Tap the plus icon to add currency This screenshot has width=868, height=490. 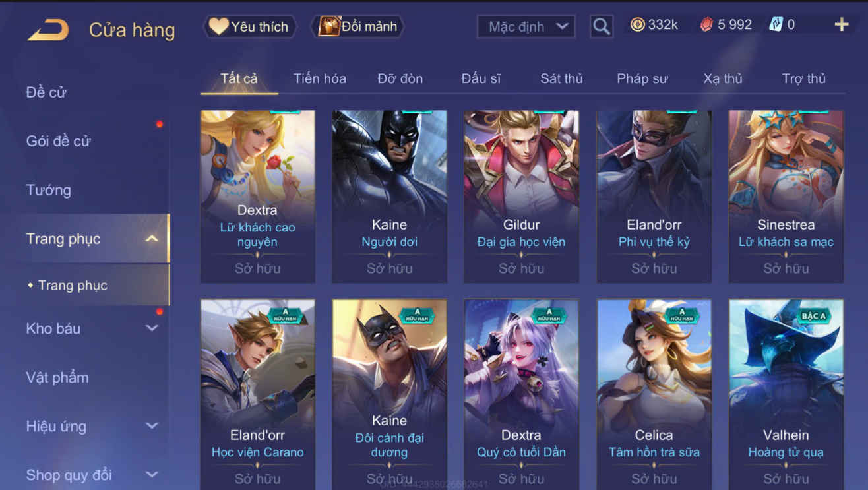(x=842, y=25)
